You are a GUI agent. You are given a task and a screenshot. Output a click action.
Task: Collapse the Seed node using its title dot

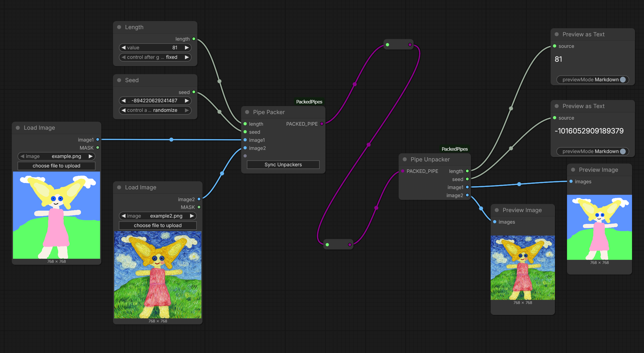pos(119,80)
